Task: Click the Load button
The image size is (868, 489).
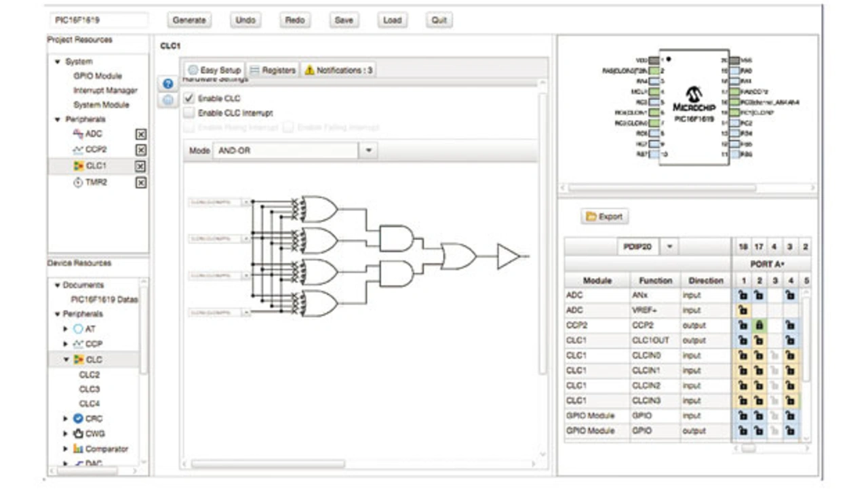Action: (x=393, y=20)
